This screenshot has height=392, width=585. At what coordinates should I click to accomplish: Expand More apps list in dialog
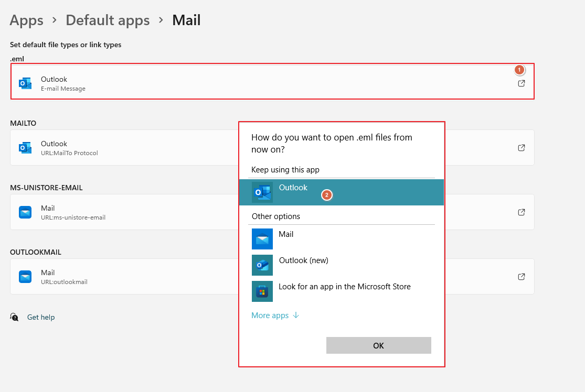click(275, 315)
